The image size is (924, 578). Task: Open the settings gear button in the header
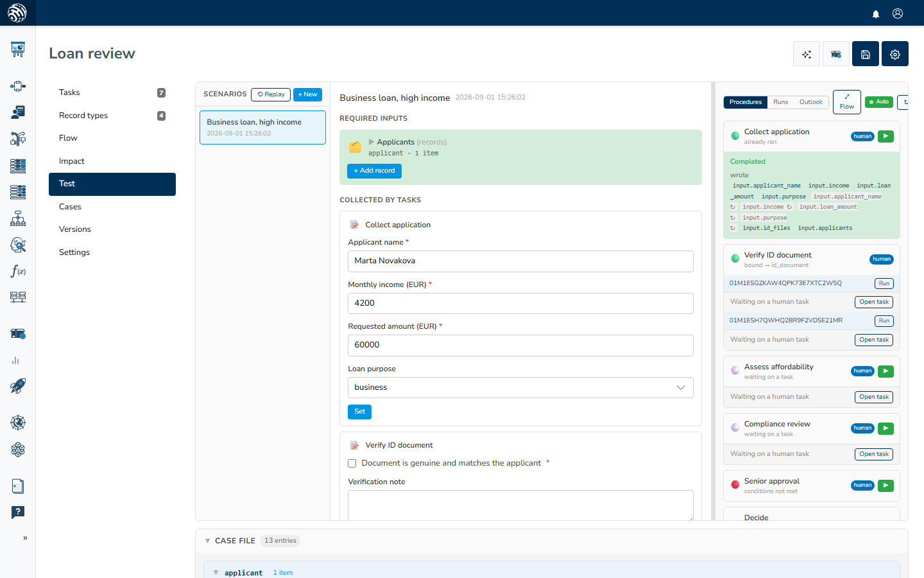coord(895,54)
